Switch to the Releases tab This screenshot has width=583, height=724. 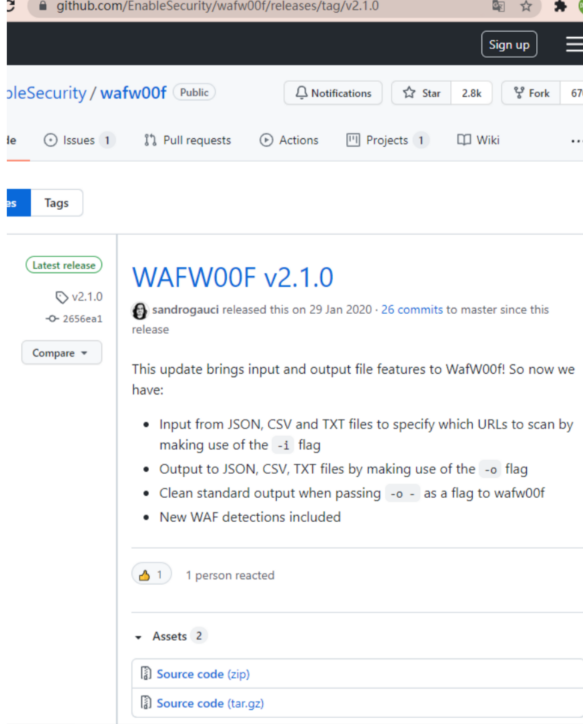point(18,203)
